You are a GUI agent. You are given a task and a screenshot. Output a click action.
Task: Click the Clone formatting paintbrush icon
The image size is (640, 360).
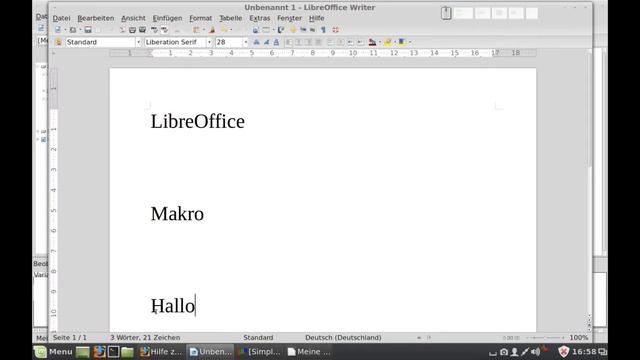point(212,30)
